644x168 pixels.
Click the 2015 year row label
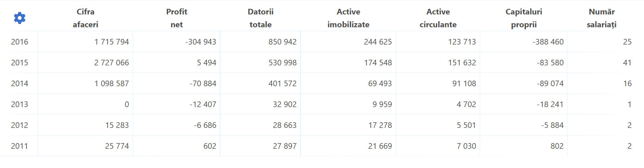[20, 63]
